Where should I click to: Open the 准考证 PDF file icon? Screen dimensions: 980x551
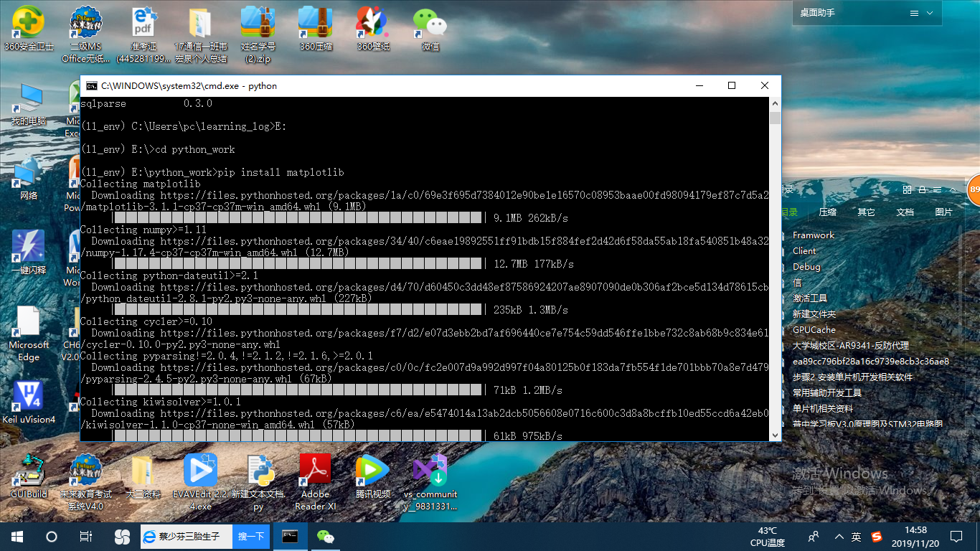point(143,34)
